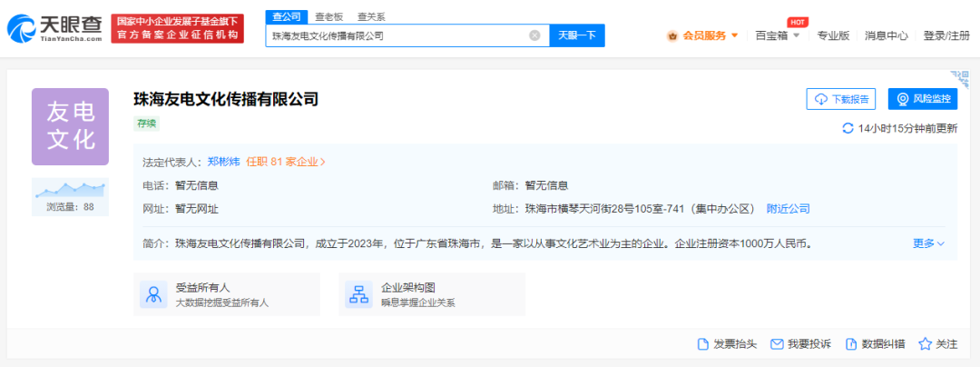
Task: Open the 百宝箱 dropdown menu
Action: click(x=778, y=35)
